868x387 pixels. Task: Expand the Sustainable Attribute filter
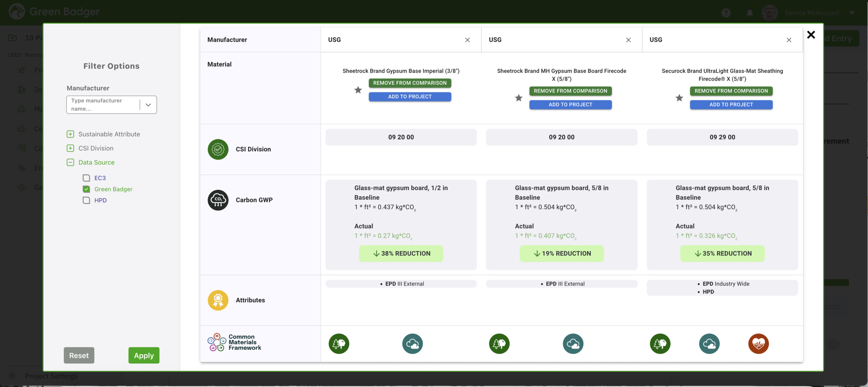pyautogui.click(x=70, y=134)
